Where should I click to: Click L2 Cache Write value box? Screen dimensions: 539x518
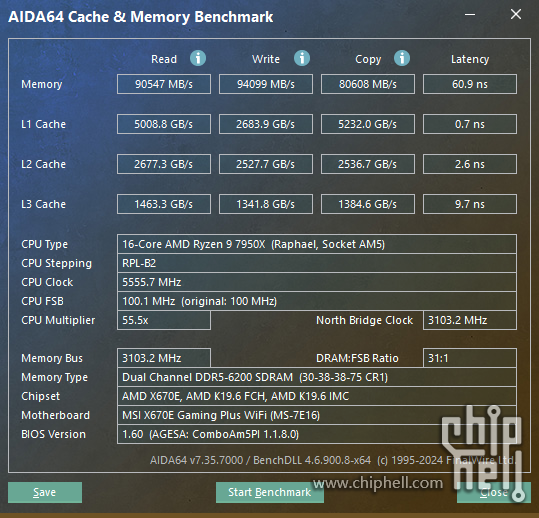click(266, 164)
